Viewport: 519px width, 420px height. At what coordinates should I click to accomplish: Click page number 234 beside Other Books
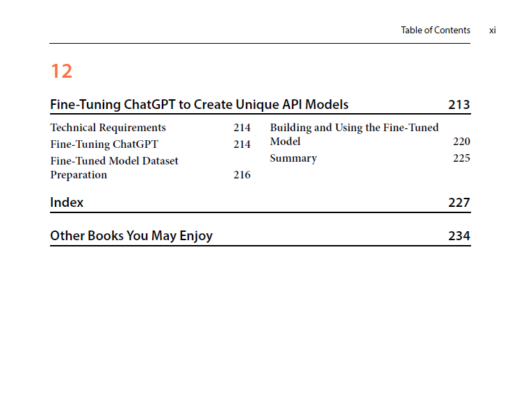click(x=459, y=236)
